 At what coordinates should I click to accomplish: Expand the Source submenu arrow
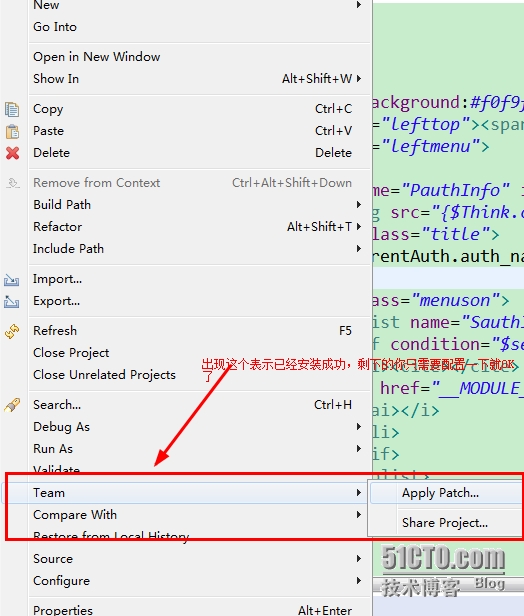click(359, 559)
